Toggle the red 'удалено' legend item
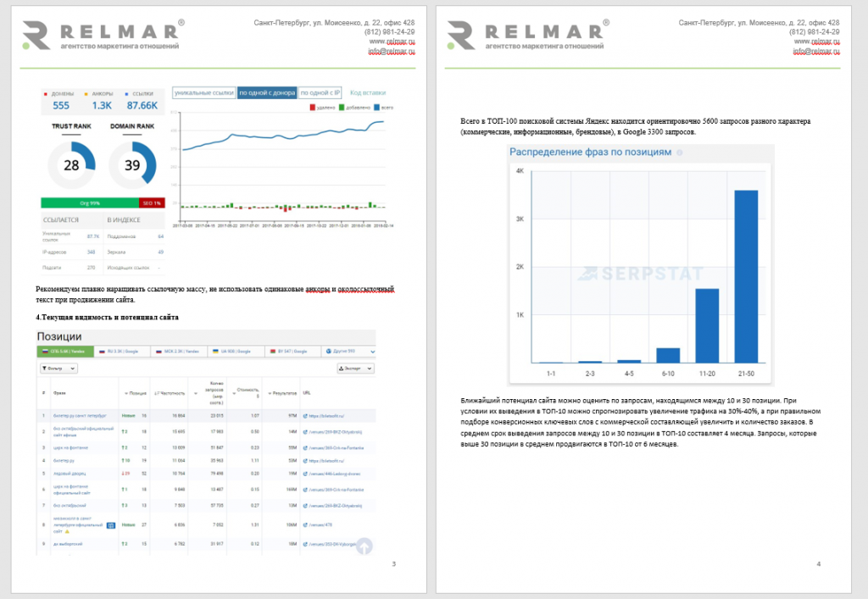Image resolution: width=868 pixels, height=599 pixels. click(x=322, y=108)
